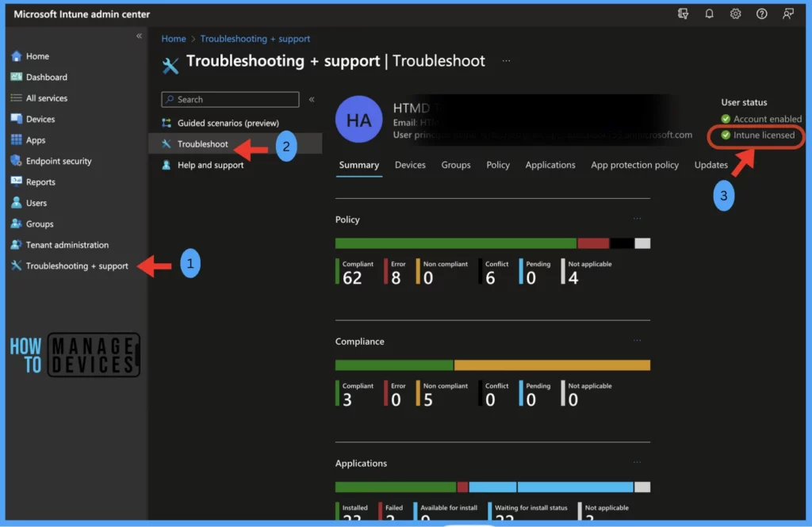Click the User status heading
The image size is (812, 527).
click(x=744, y=102)
